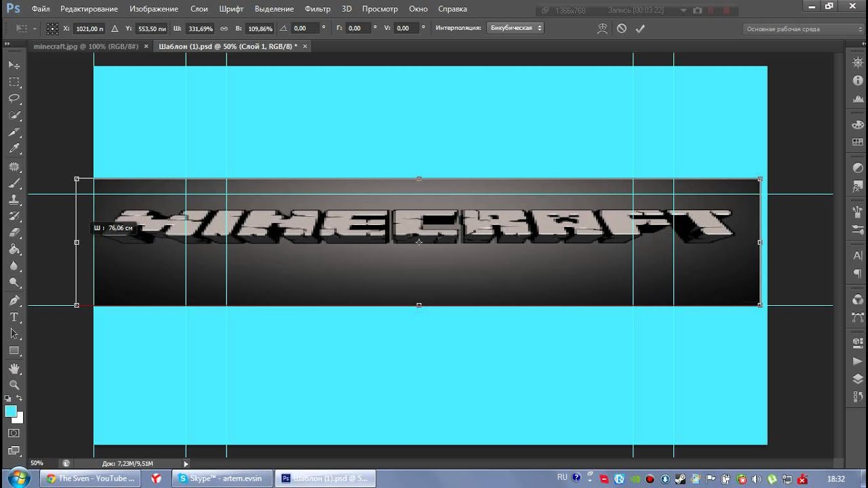Toggle Quick Mask mode

14,433
